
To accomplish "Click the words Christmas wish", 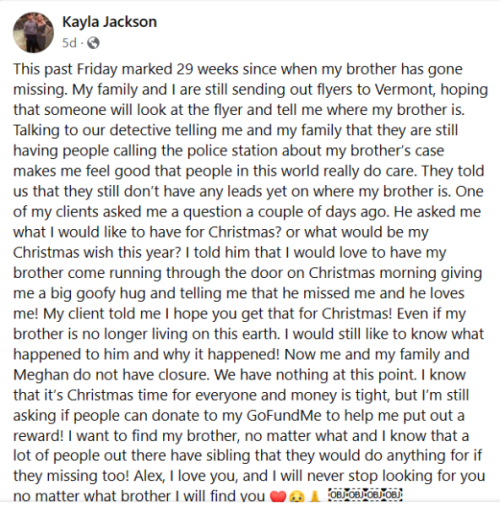I will coord(63,252).
